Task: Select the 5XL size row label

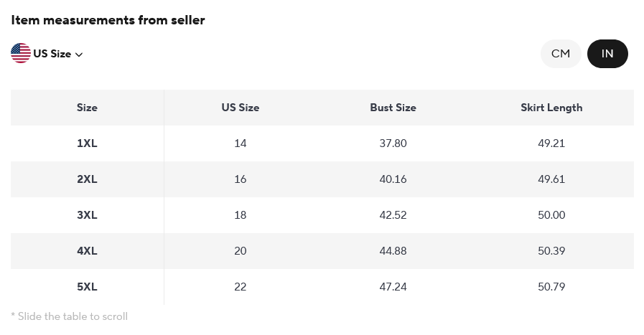Action: click(87, 287)
